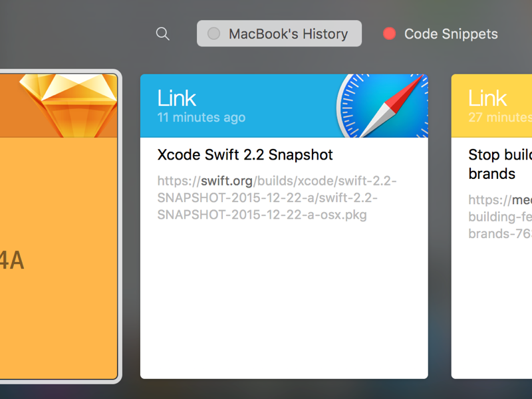Click the '11 minutes ago' timestamp
The height and width of the screenshot is (399, 532).
[x=201, y=118]
